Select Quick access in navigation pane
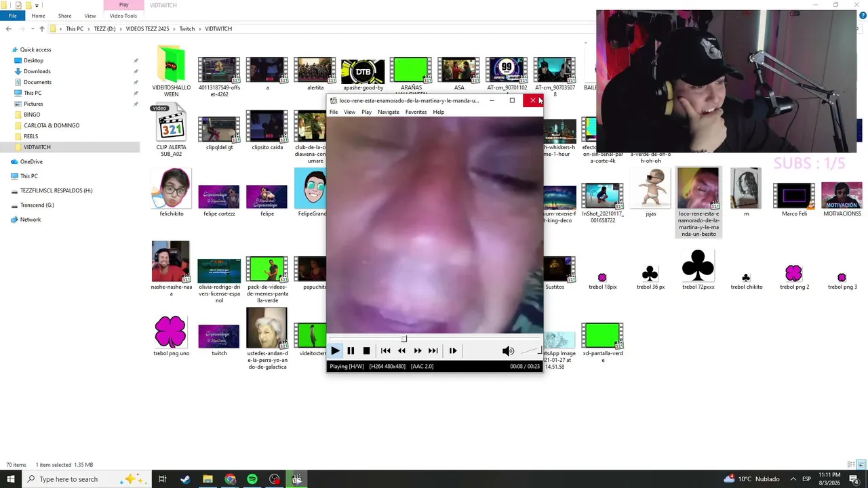Screen dimensions: 868x488 (35, 49)
